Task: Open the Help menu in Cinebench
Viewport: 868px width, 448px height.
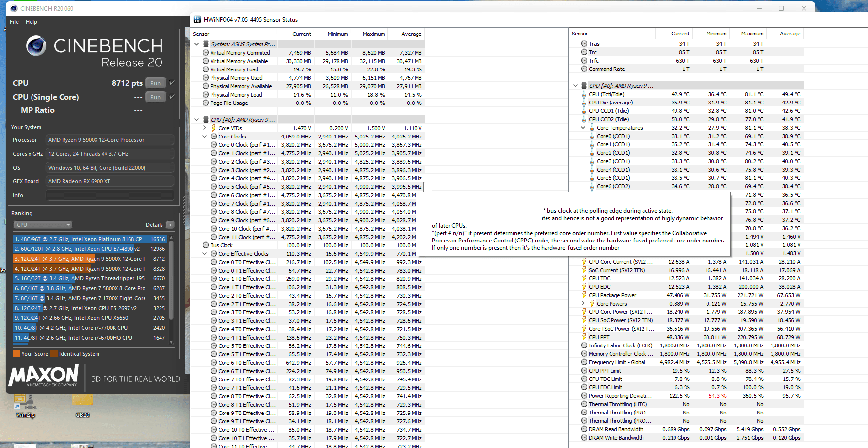Action: coord(32,22)
